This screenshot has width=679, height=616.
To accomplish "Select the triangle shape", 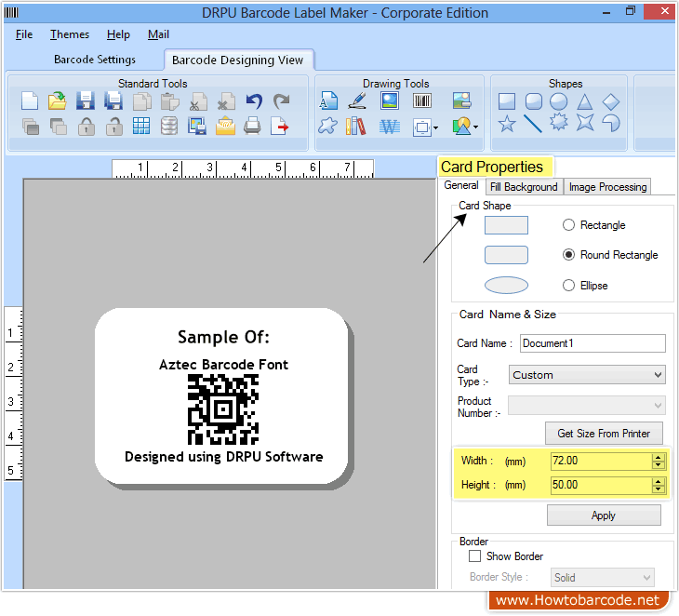I will 585,101.
